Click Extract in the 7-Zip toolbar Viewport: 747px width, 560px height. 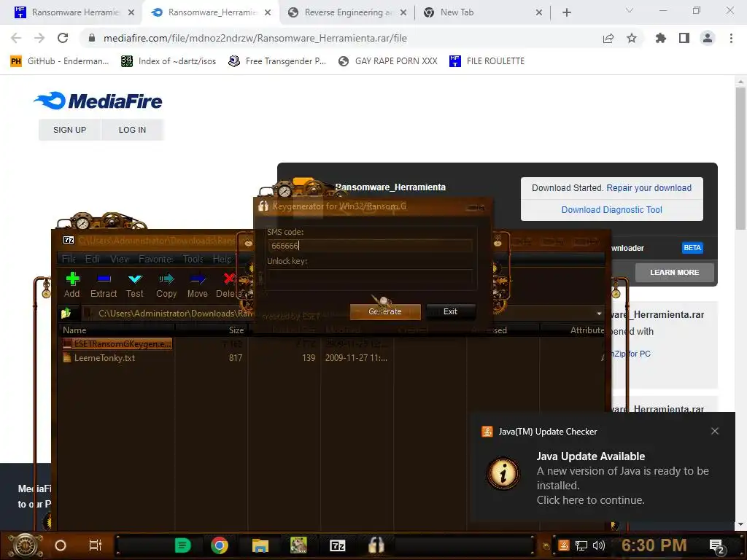coord(104,285)
